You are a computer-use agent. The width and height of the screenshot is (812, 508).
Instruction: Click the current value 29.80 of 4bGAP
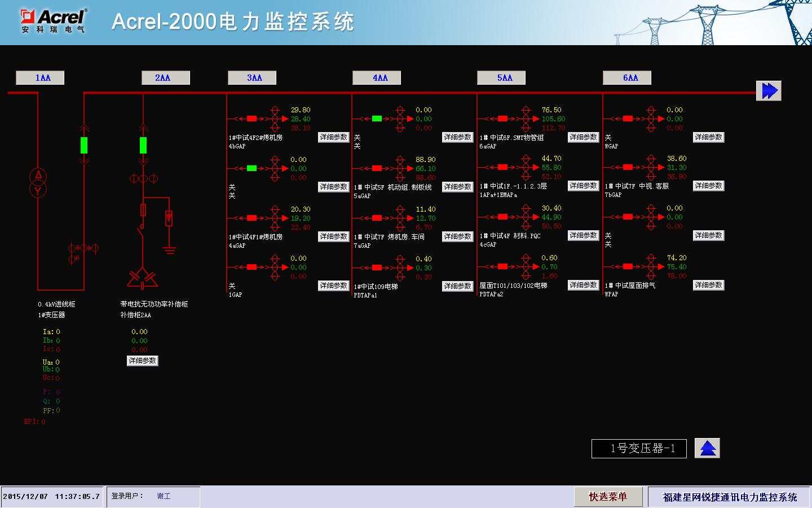tap(301, 110)
